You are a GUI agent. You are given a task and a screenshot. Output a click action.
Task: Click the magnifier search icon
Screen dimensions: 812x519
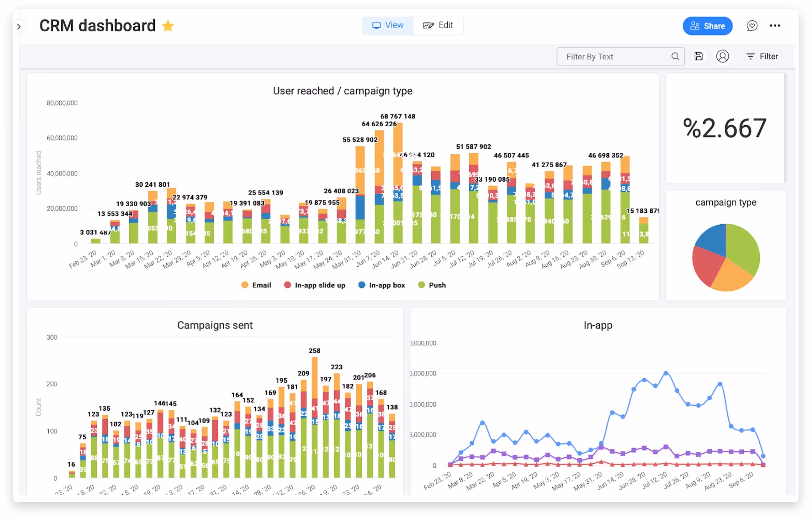(675, 56)
